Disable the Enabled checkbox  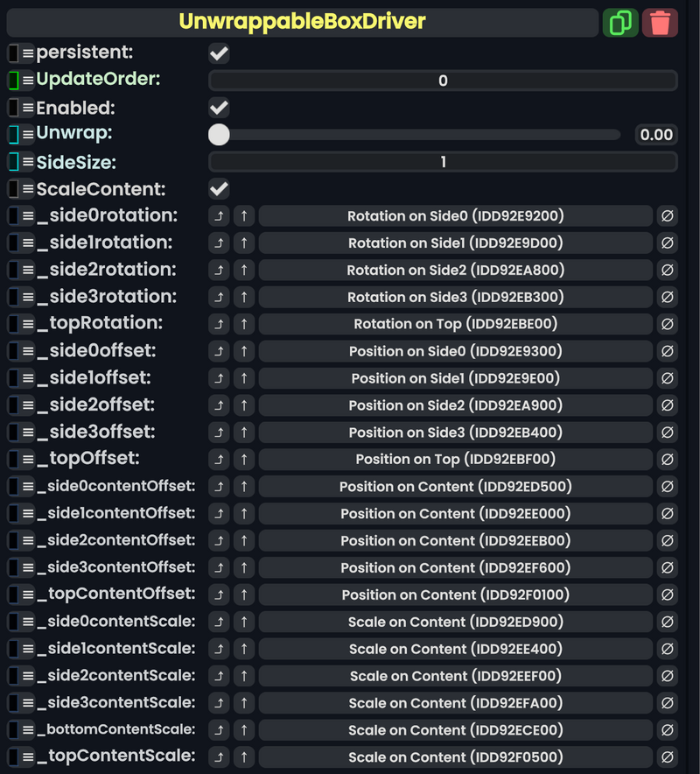click(218, 108)
